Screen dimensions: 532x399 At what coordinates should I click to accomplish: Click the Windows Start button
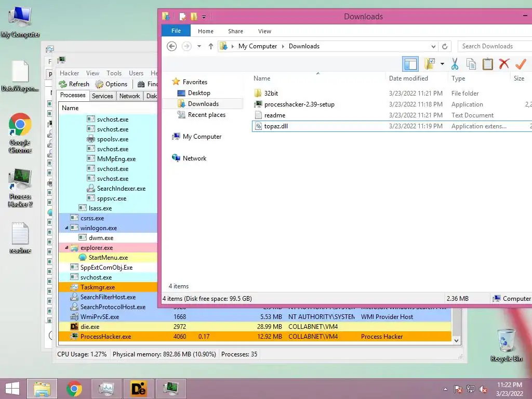pyautogui.click(x=12, y=389)
